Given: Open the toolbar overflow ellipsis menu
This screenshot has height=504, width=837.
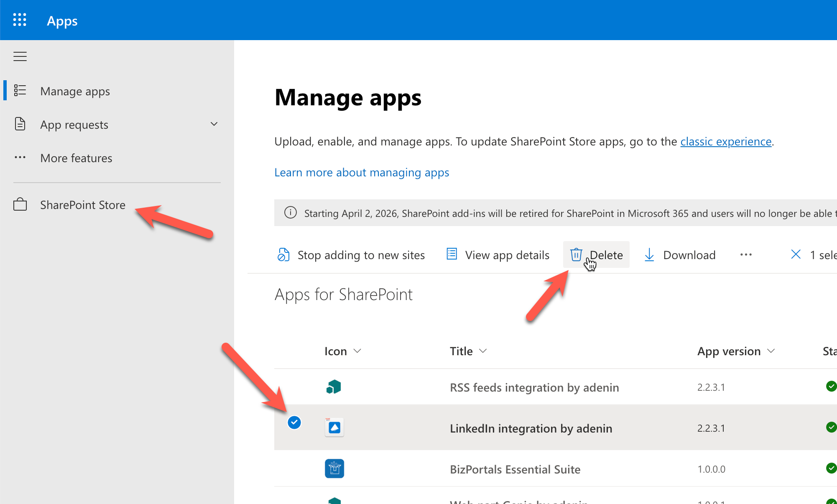Looking at the screenshot, I should coord(746,255).
